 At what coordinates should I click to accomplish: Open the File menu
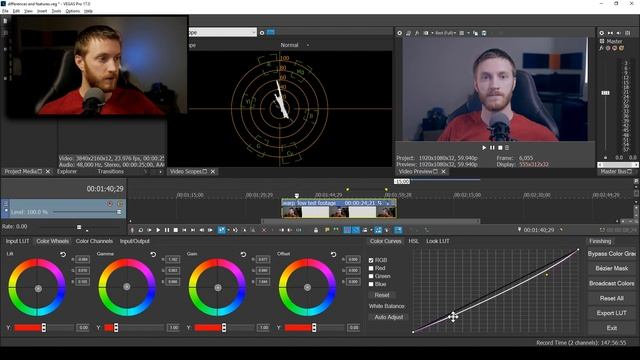5,11
